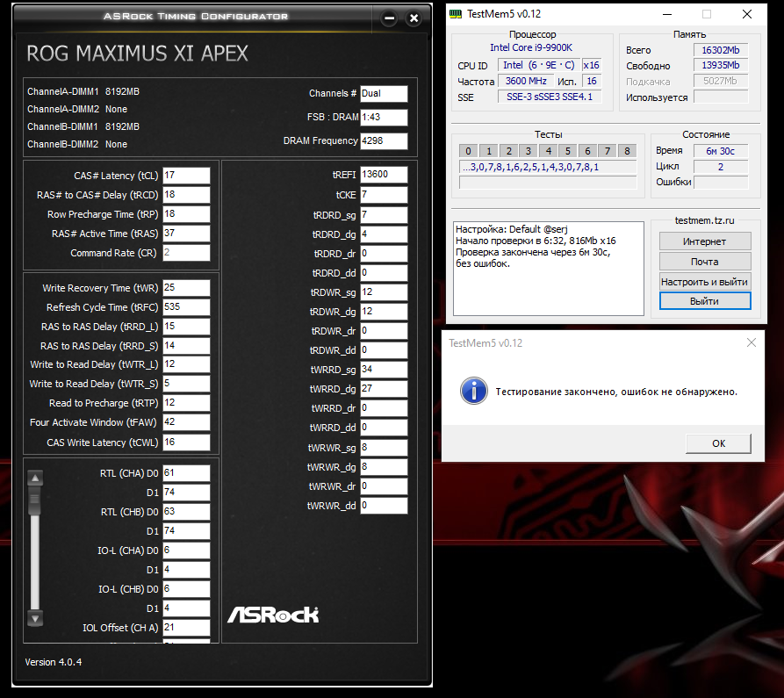
Task: Click the Почта button in TestMem5
Action: (705, 262)
